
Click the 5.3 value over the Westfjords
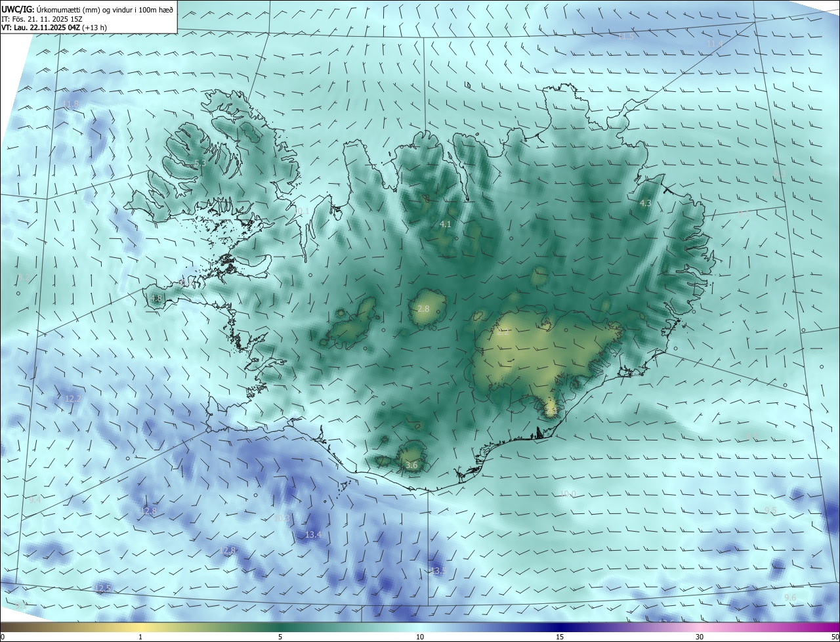click(x=200, y=163)
